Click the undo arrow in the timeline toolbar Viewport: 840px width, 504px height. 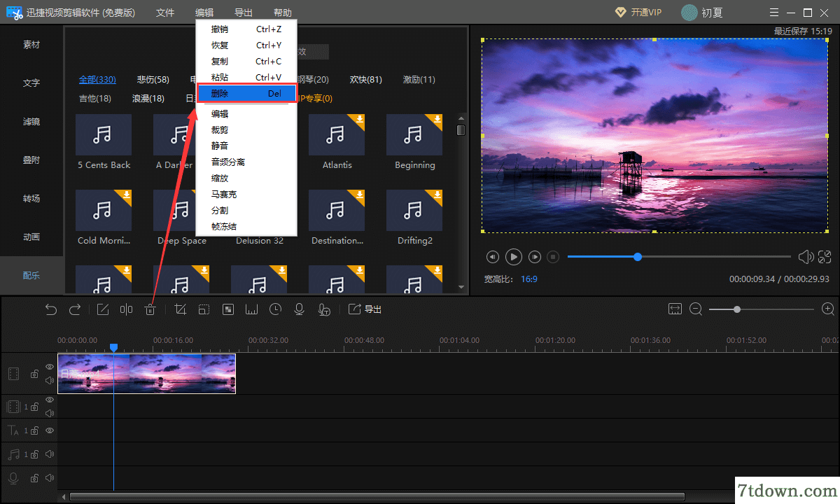pos(51,309)
